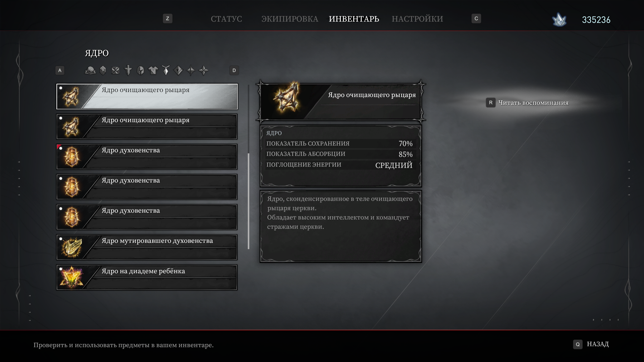Click Читать воспоминания button
Viewport: 644px width, 362px height.
coord(527,103)
